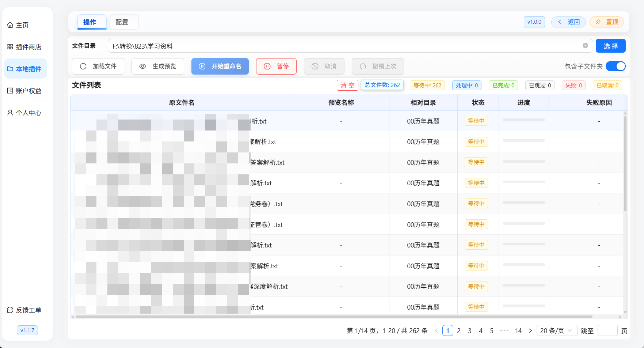Filter by 处理中: 0 tag
This screenshot has height=348, width=644.
tap(467, 85)
